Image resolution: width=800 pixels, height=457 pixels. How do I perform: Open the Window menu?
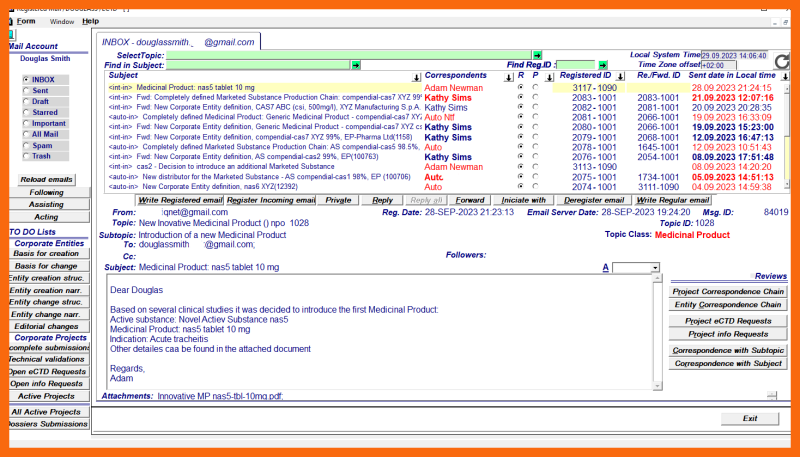tap(61, 21)
